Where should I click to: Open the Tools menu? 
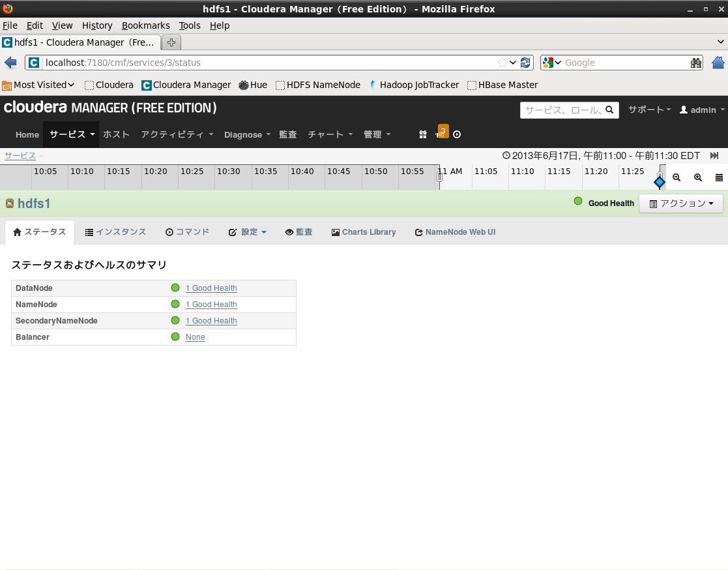pyautogui.click(x=190, y=25)
